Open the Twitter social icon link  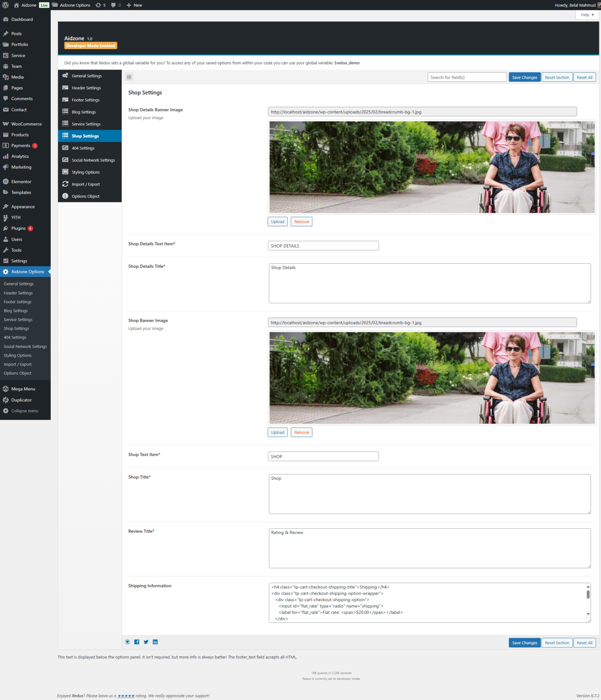coord(146,642)
